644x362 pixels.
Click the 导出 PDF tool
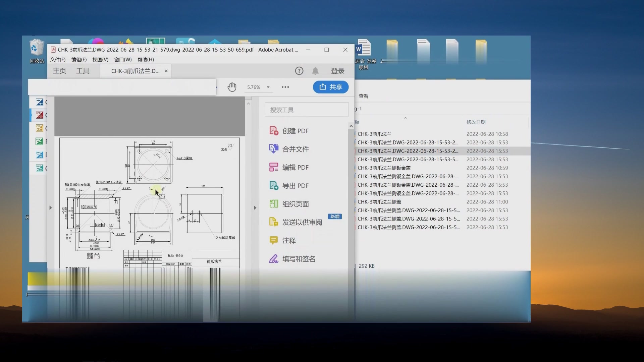tap(289, 186)
